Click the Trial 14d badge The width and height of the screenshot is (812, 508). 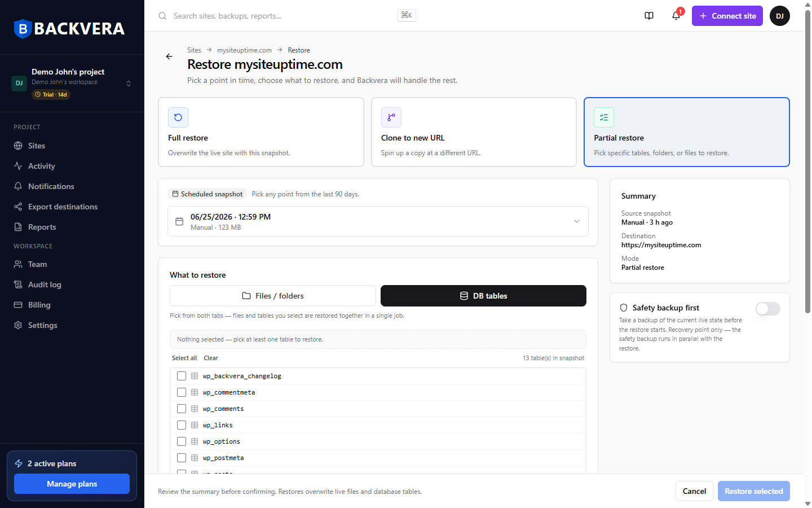pos(51,95)
